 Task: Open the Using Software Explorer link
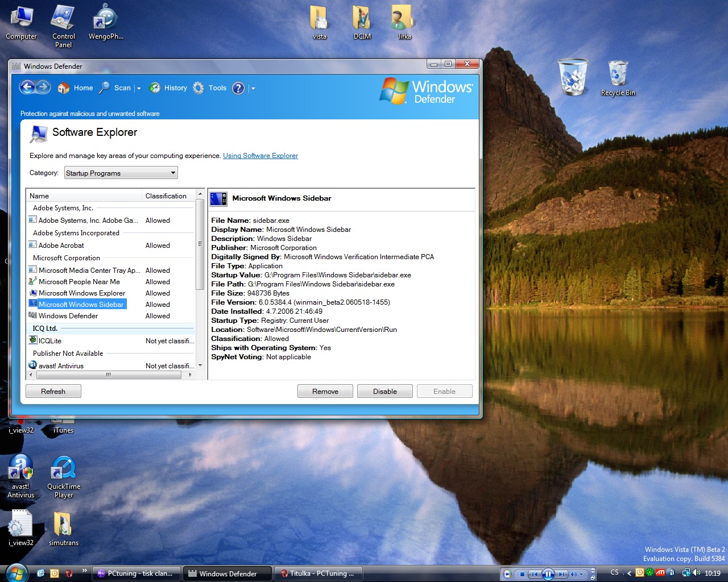point(260,156)
